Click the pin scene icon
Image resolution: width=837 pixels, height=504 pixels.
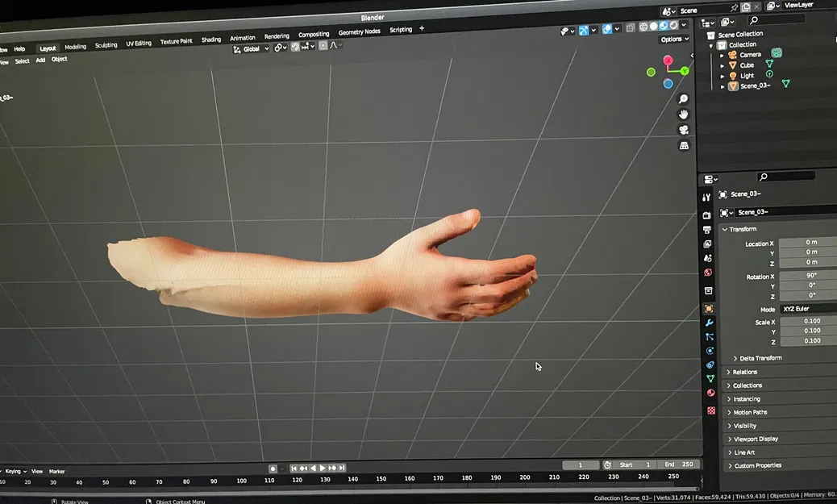(x=734, y=7)
